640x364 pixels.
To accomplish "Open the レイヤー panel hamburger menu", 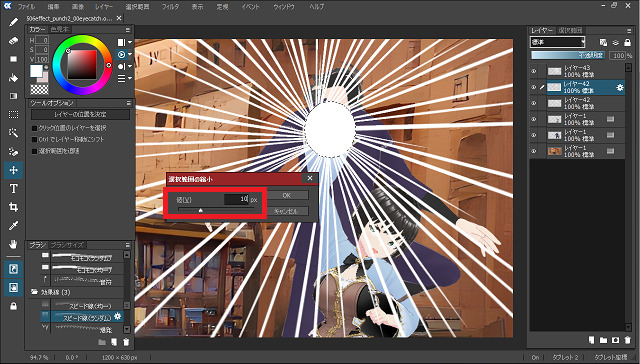I will point(629,30).
